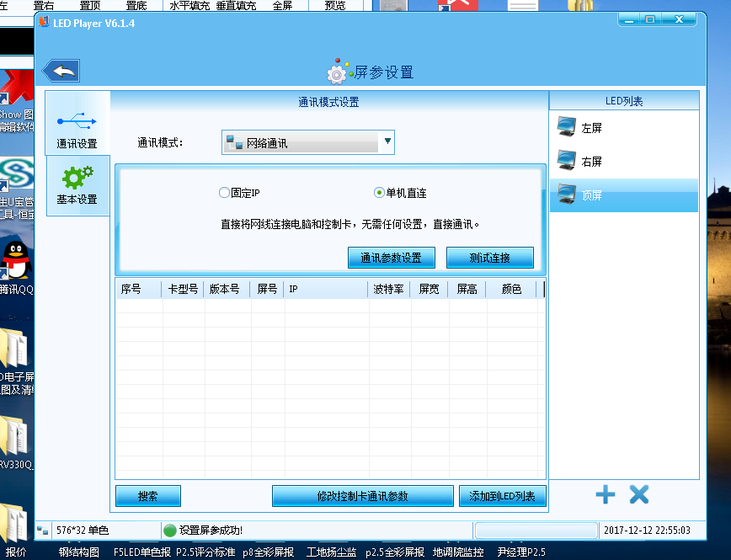
Task: Click the 网络通讯 combo box
Action: (301, 143)
